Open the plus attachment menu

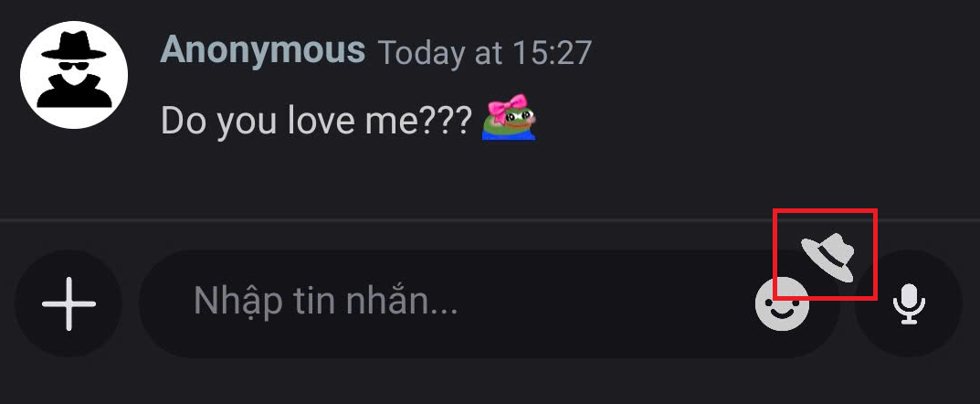(68, 303)
